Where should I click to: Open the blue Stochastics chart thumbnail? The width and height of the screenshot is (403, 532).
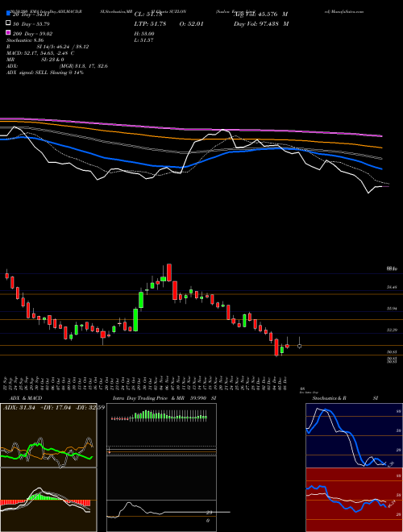click(x=355, y=435)
